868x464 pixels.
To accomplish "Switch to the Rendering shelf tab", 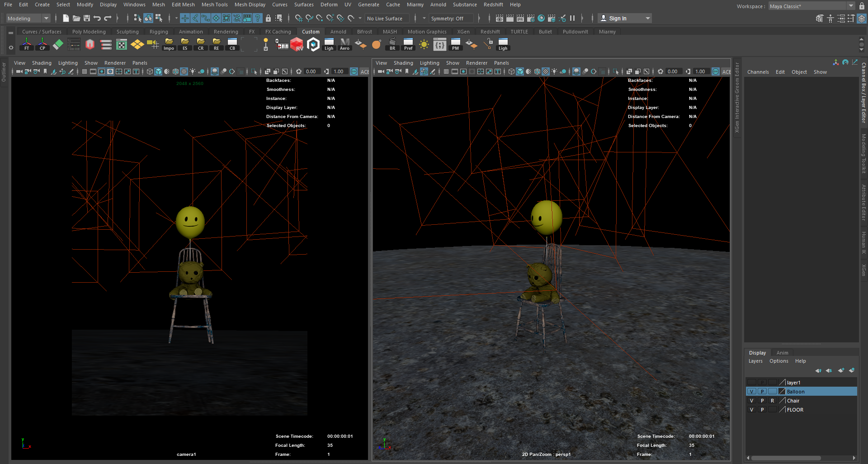I will coord(226,32).
